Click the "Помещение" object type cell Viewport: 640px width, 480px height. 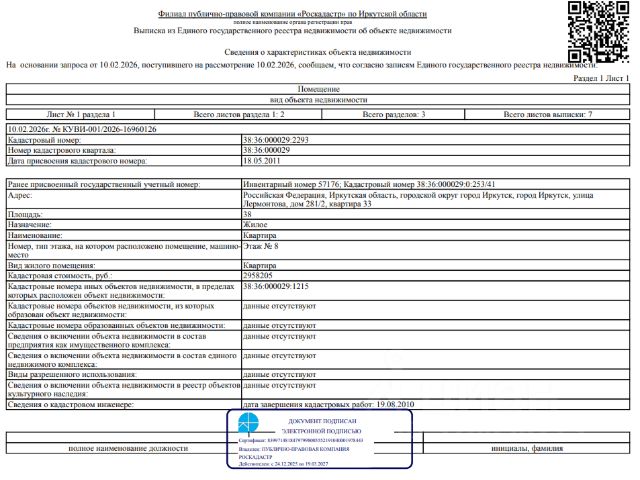click(x=318, y=89)
